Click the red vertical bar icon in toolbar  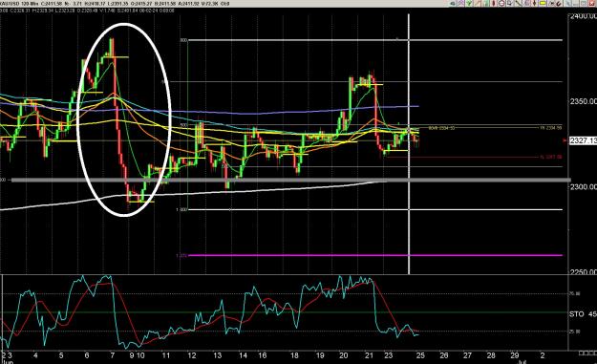click(x=494, y=3)
